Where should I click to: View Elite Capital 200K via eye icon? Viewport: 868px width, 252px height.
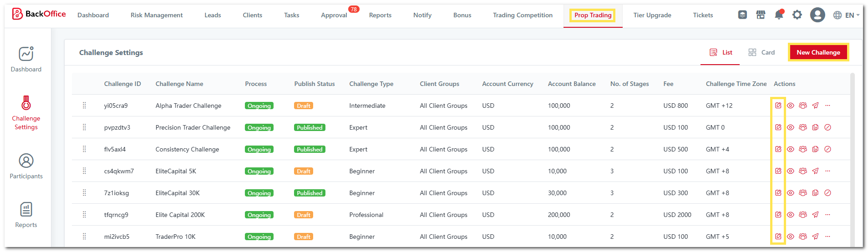pos(791,215)
